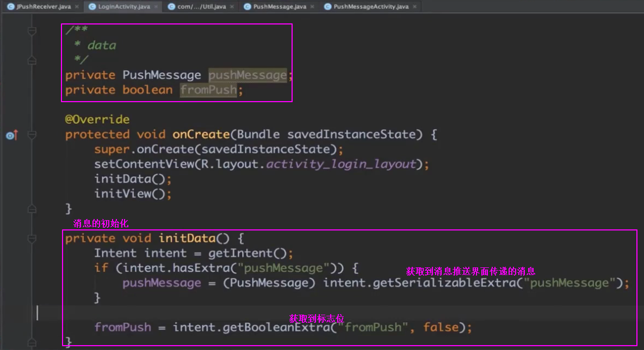Viewport: 644px width, 350px height.
Task: Fold the initData method in the gutter
Action: [32, 239]
